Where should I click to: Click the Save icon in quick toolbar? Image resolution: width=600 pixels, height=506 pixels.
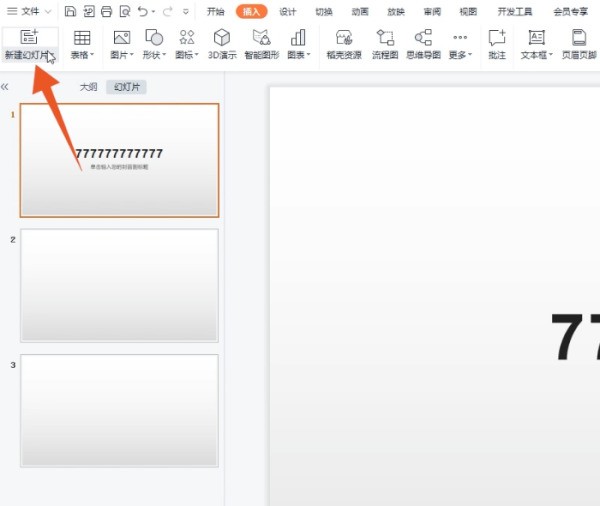71,12
